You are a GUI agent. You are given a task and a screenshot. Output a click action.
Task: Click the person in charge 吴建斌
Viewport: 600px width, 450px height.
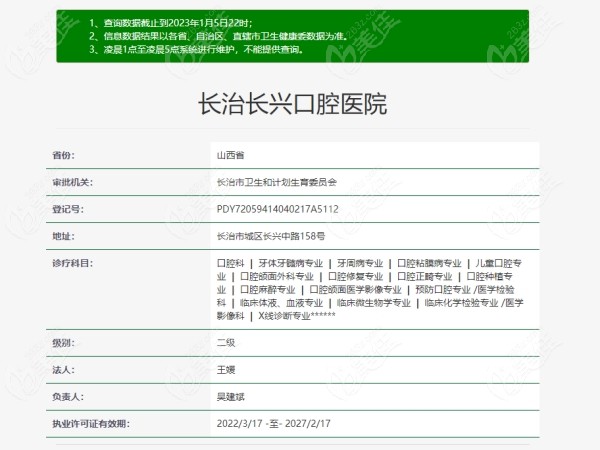click(x=230, y=396)
